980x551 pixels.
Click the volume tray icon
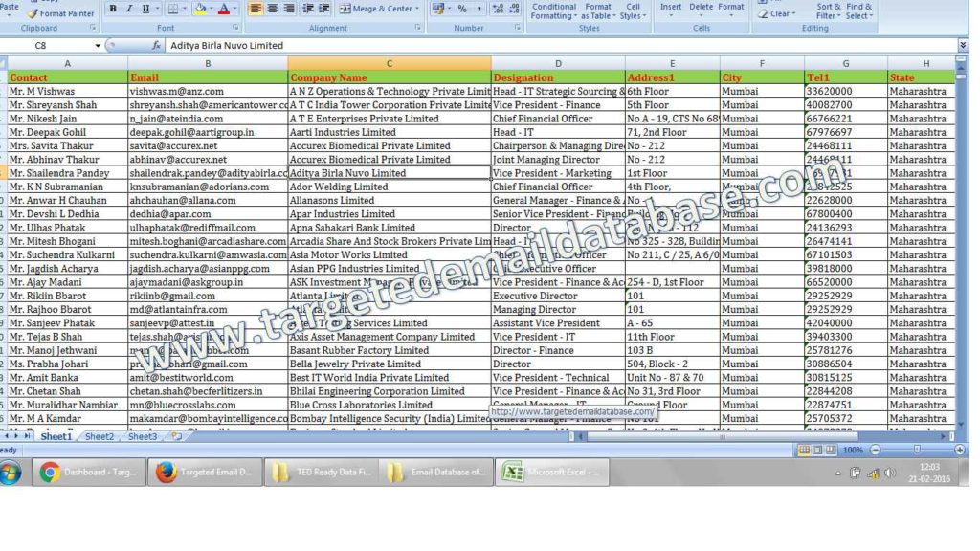(890, 473)
